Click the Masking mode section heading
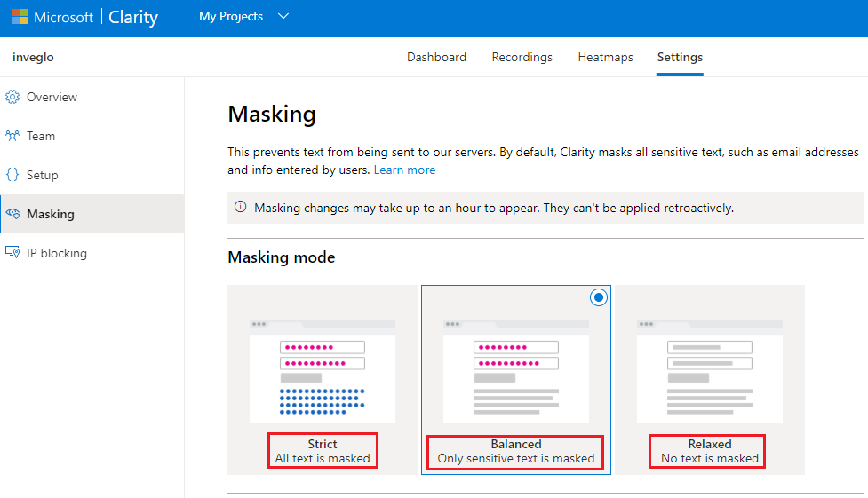The image size is (868, 498). [x=282, y=257]
